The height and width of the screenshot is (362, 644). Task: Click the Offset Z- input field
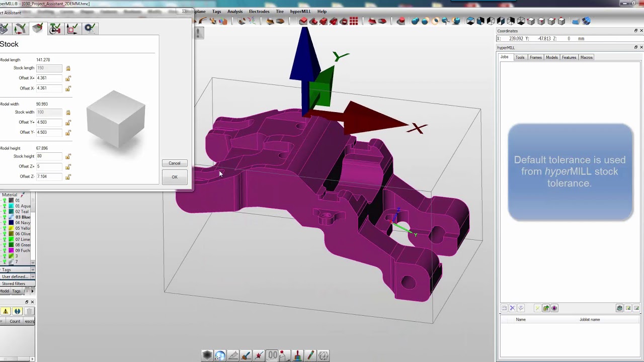(49, 176)
